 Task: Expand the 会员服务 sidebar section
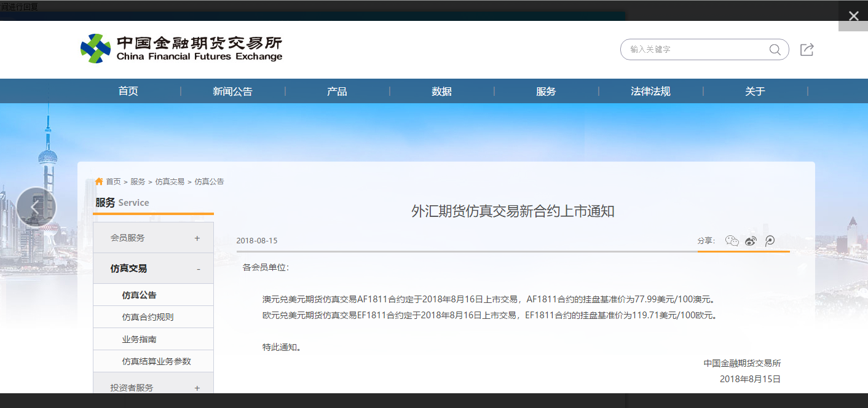coord(197,238)
